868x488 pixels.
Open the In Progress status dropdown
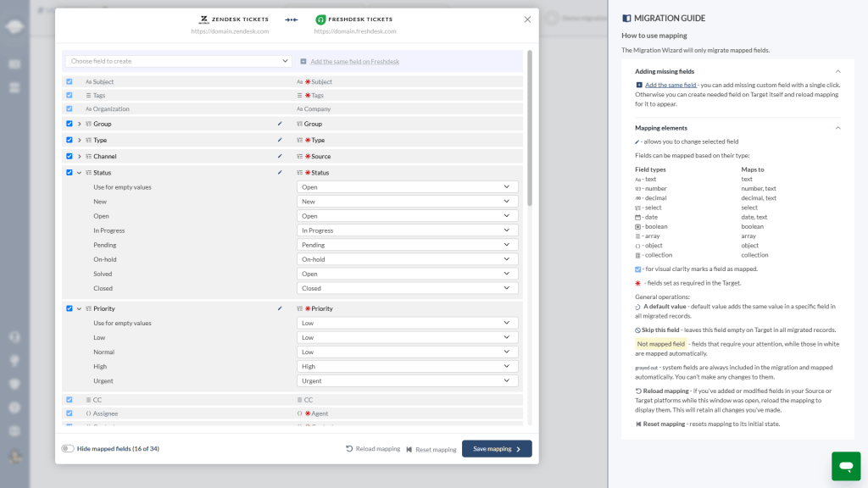[408, 230]
